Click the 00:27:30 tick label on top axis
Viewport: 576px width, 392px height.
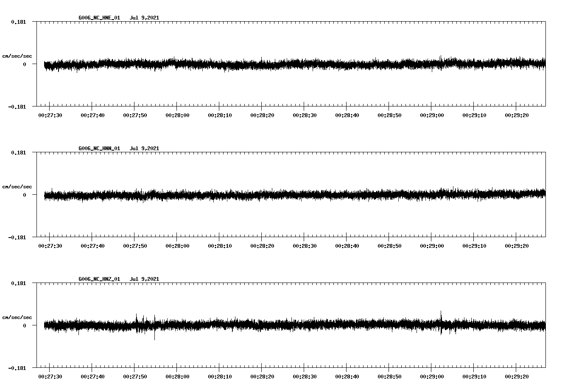(50, 114)
